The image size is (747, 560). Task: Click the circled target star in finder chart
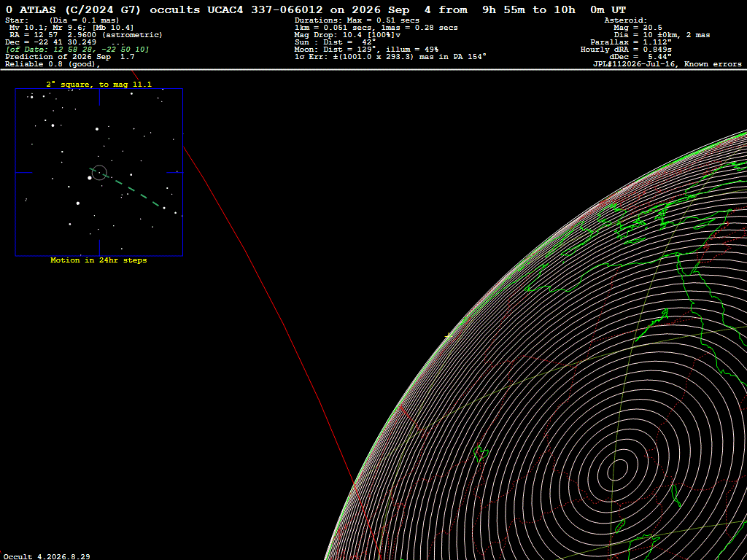pyautogui.click(x=99, y=172)
